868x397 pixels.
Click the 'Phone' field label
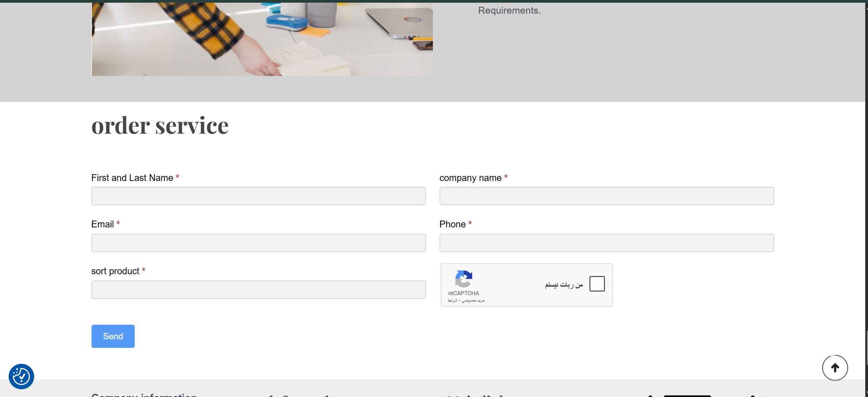pos(452,224)
